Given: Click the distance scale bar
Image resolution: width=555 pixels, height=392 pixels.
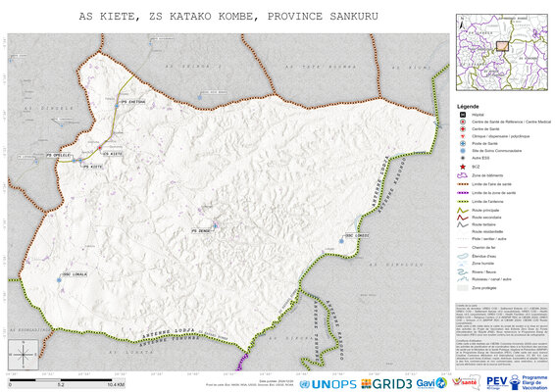Looking at the screenshot, I should pyautogui.click(x=67, y=380).
